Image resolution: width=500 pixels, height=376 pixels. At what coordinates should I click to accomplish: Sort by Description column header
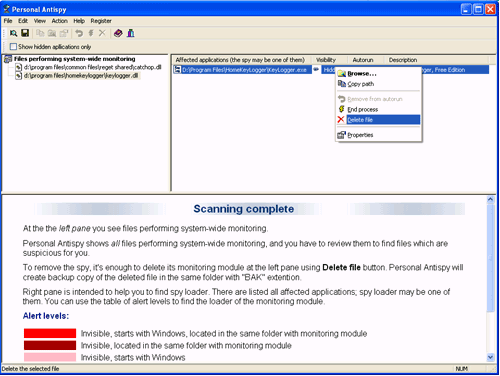[x=437, y=60]
